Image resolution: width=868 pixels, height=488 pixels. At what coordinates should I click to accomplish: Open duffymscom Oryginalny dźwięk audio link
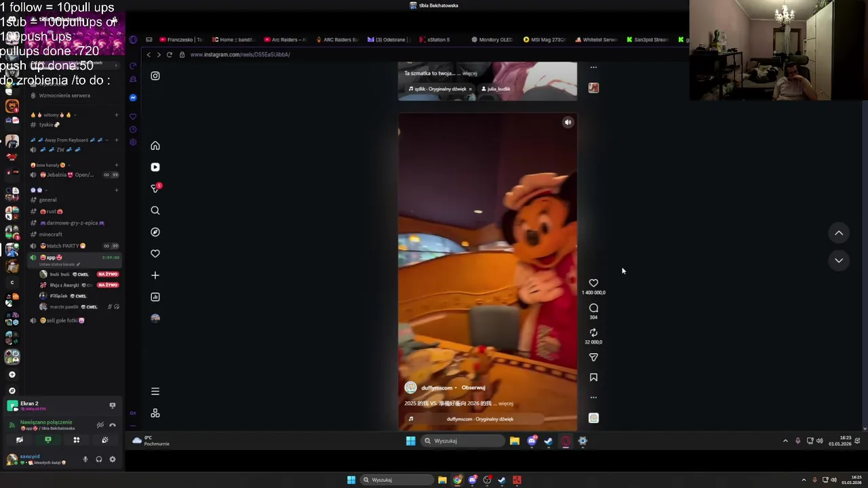pos(480,419)
